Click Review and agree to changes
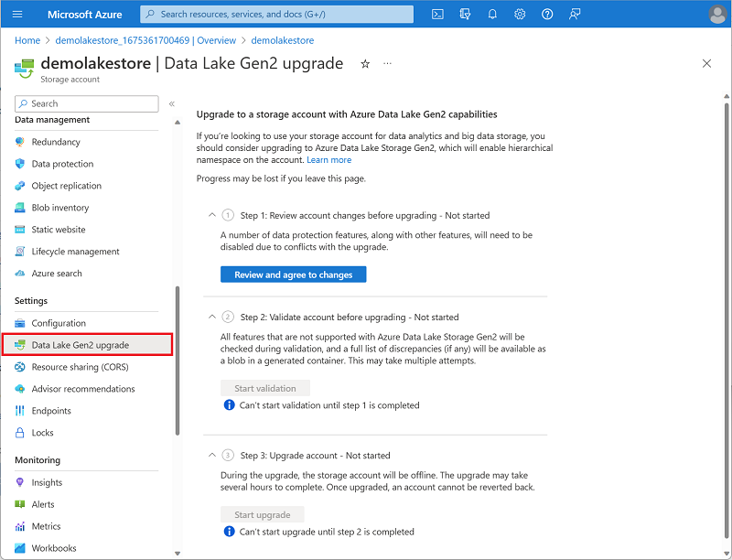732x560 pixels. pyautogui.click(x=293, y=275)
